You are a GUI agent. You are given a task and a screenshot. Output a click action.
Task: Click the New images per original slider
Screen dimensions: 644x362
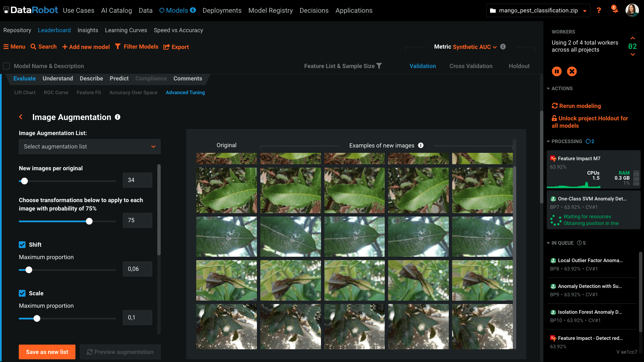[x=67, y=181]
